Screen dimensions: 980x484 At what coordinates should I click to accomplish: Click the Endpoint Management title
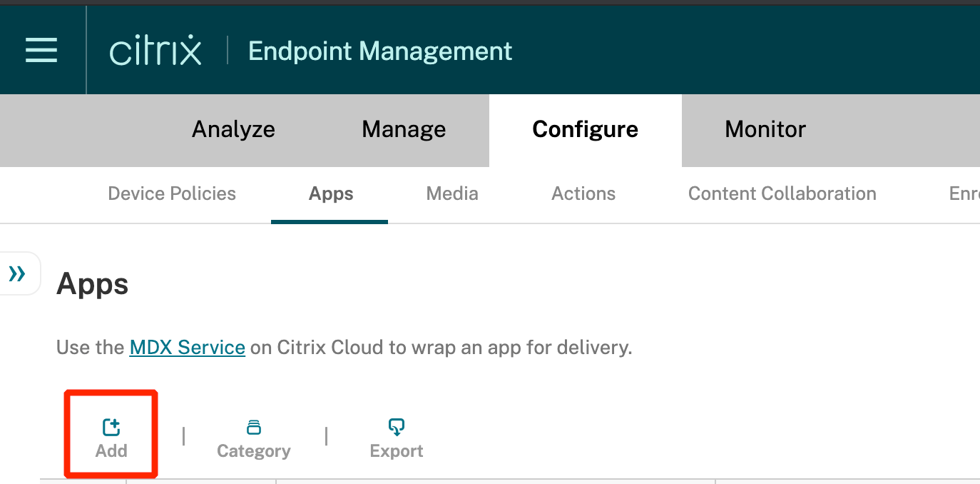coord(380,51)
